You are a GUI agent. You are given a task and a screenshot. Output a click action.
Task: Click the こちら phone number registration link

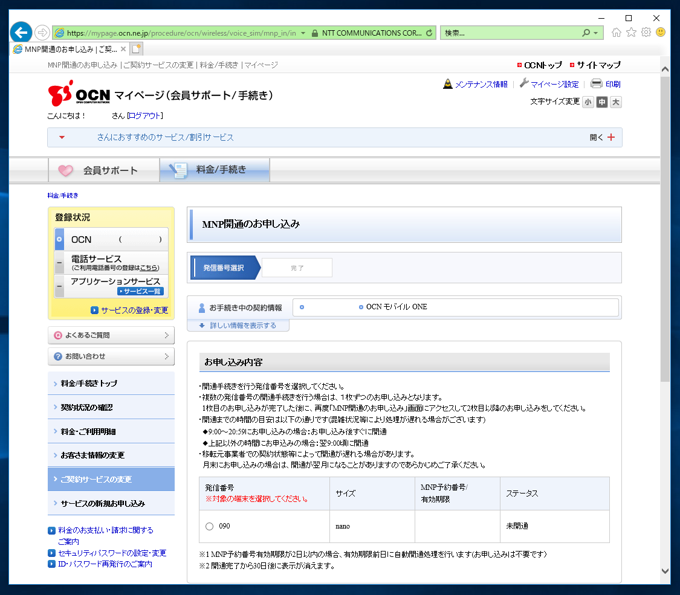click(x=150, y=268)
